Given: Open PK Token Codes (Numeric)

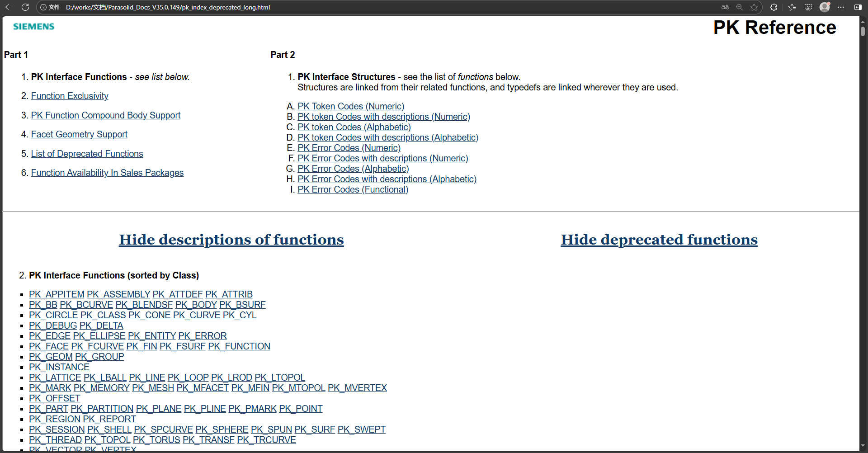Looking at the screenshot, I should (x=351, y=106).
